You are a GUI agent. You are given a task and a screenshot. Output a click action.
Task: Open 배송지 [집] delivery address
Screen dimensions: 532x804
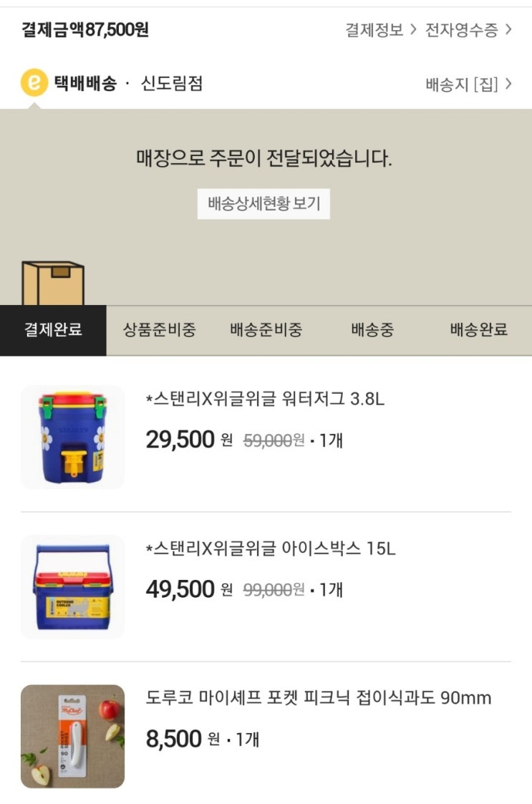click(462, 84)
